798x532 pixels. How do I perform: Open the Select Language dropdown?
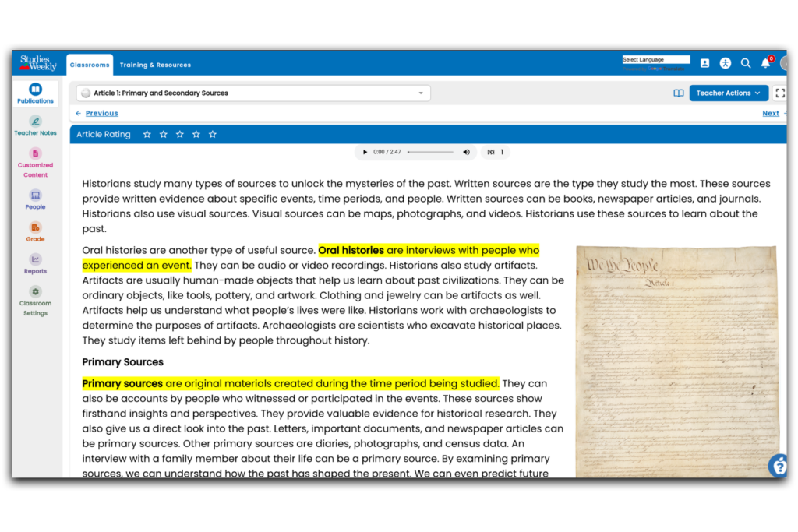[655, 59]
